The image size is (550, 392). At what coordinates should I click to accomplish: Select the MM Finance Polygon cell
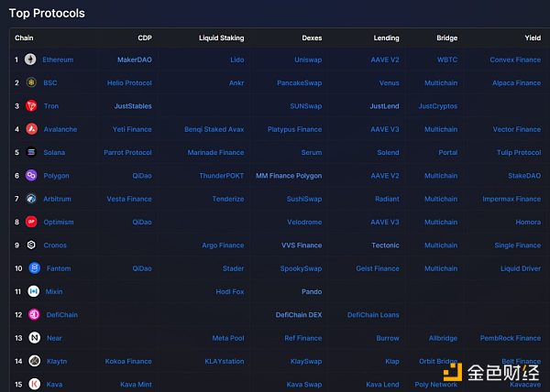point(289,176)
